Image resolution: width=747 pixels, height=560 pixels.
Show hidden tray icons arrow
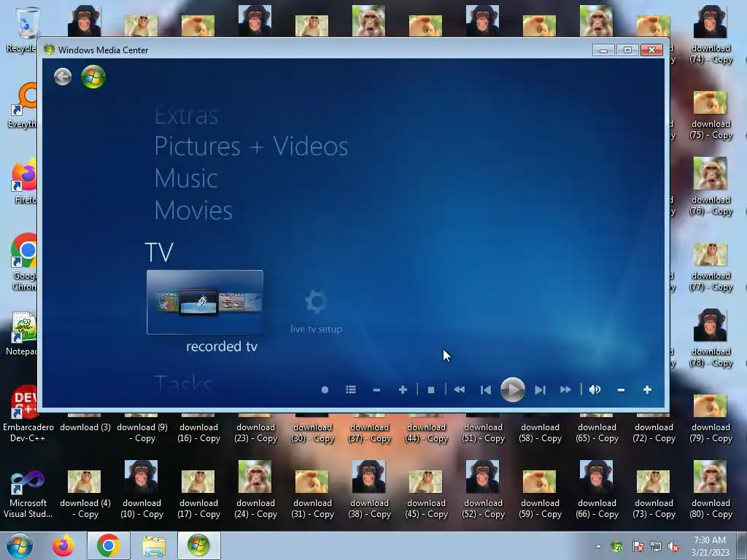tap(598, 546)
